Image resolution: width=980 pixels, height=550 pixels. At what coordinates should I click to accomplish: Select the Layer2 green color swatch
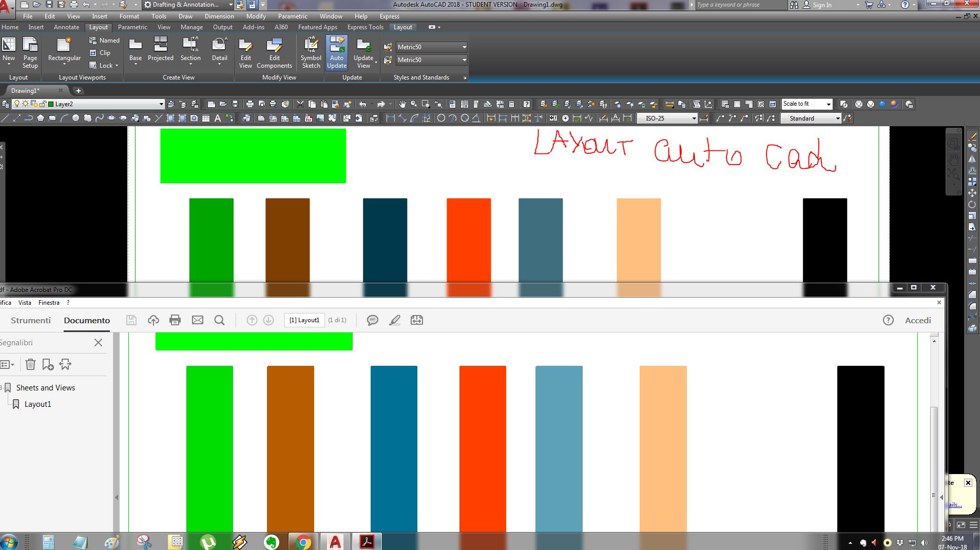[x=51, y=104]
